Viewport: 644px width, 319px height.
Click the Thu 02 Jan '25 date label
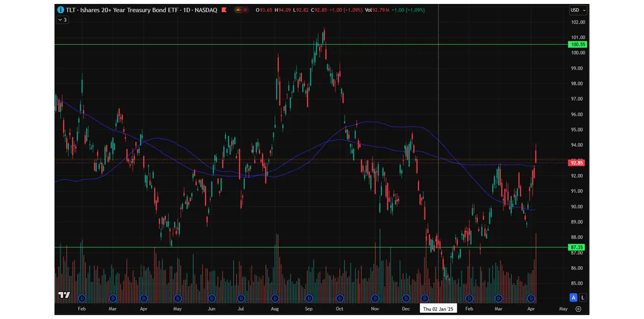[x=439, y=309]
